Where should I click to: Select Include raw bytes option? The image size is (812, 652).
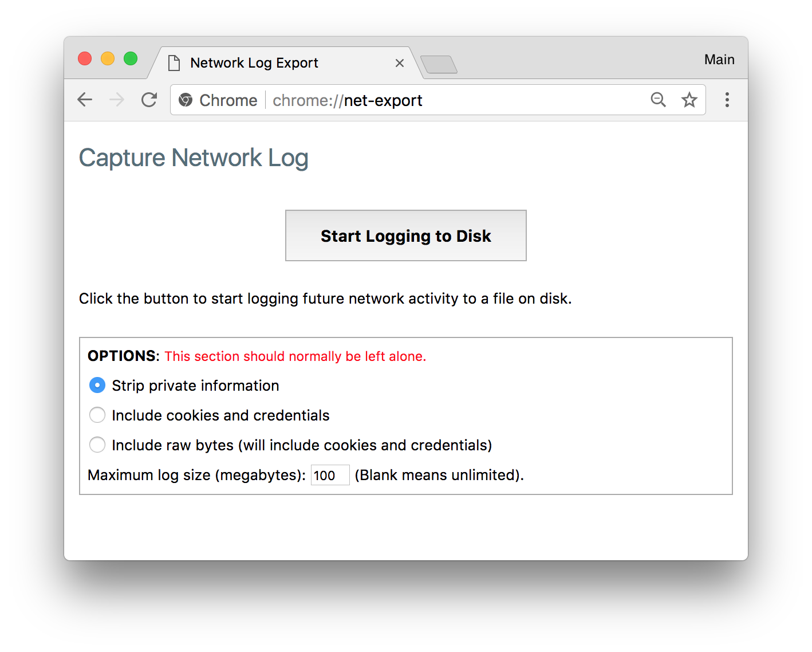coord(97,445)
